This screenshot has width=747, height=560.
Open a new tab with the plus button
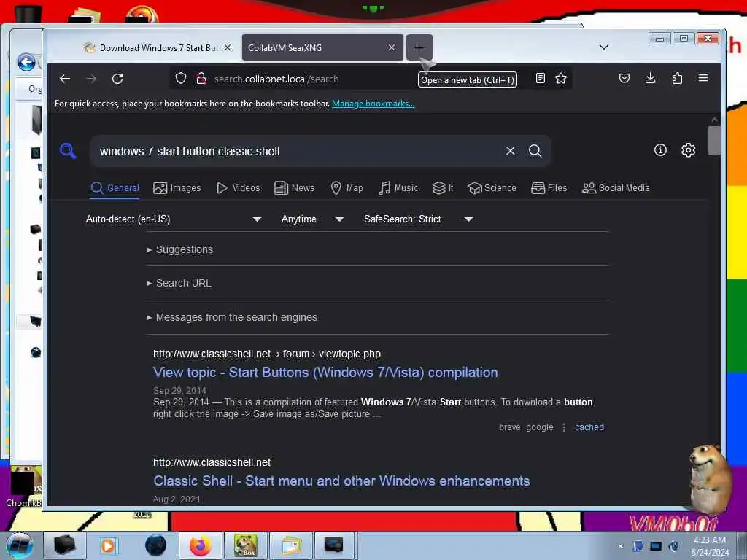tap(419, 47)
